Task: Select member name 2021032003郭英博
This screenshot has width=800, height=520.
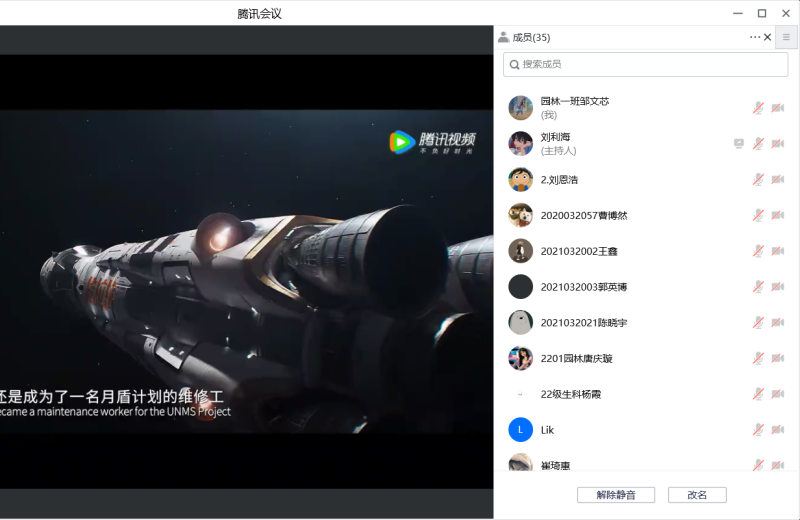Action: point(584,287)
